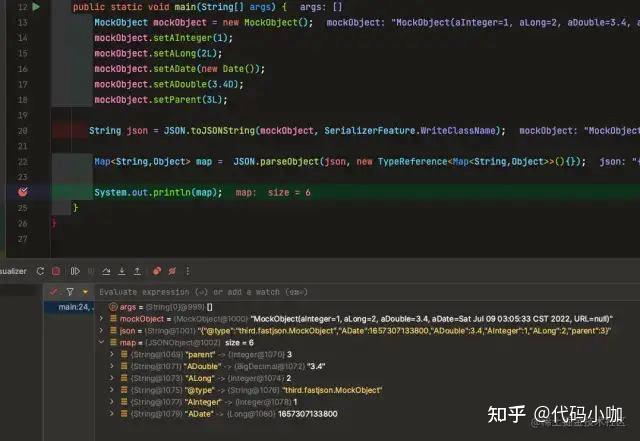The width and height of the screenshot is (640, 441).
Task: Click the inline hint "map: size = 6"
Action: 273,193
